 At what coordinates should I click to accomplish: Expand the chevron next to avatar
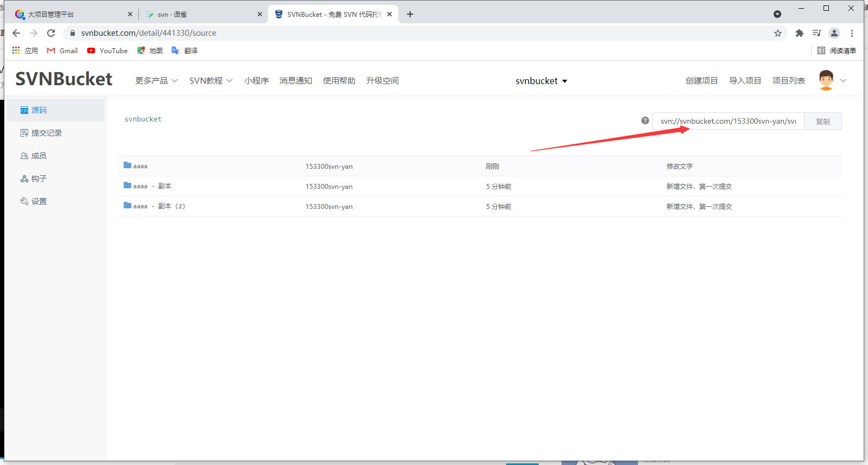click(x=844, y=80)
